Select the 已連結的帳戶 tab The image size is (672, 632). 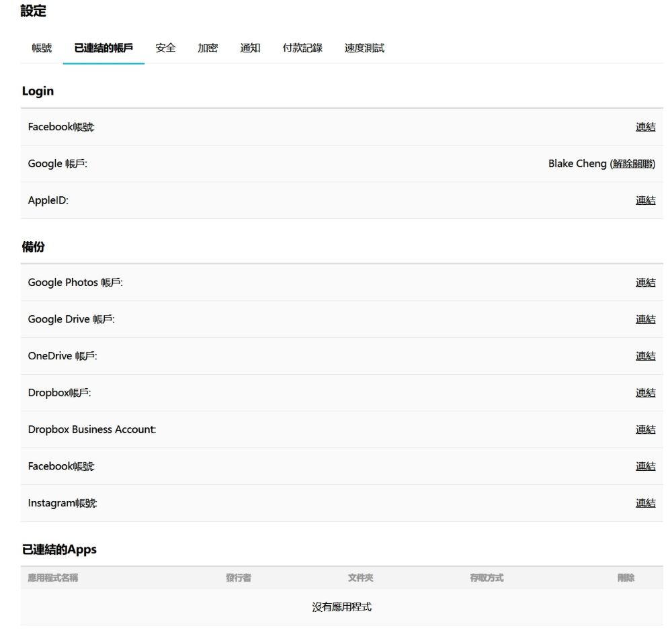click(x=103, y=48)
